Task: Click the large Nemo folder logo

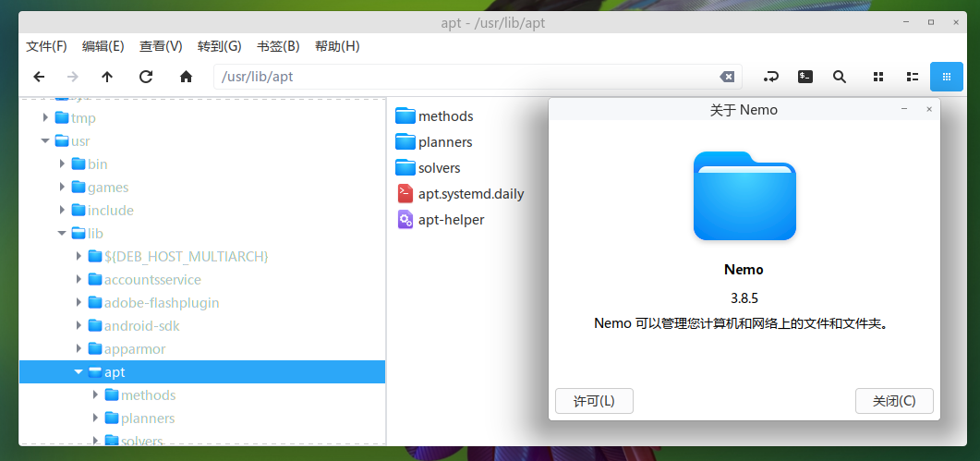Action: [x=744, y=195]
